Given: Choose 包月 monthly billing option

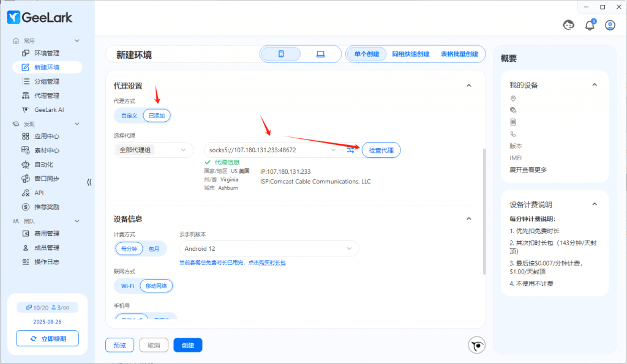Looking at the screenshot, I should click(x=154, y=249).
